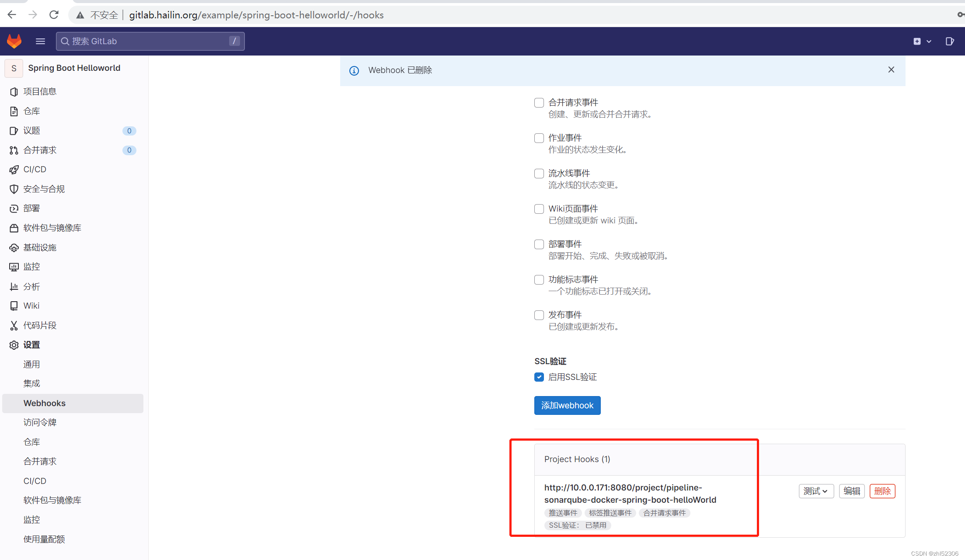
Task: Check the 合并请求事件 checkbox
Action: (539, 103)
